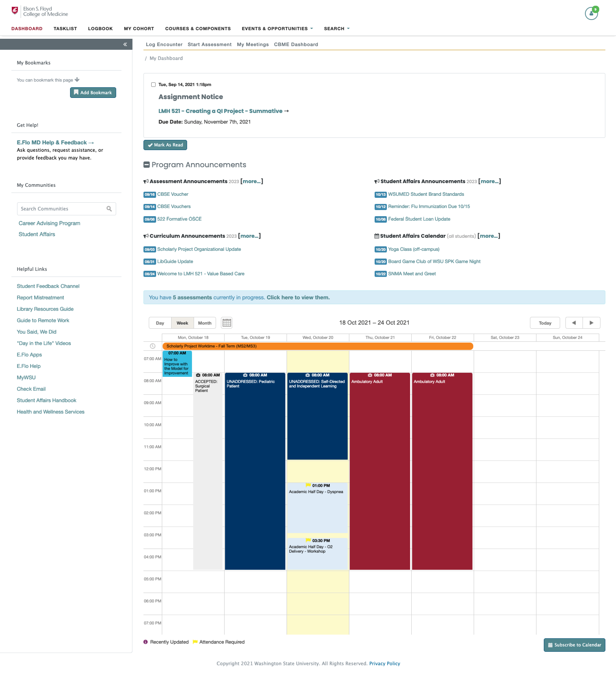Open Events & Opportunities dropdown menu
This screenshot has width=616, height=673.
tap(277, 29)
